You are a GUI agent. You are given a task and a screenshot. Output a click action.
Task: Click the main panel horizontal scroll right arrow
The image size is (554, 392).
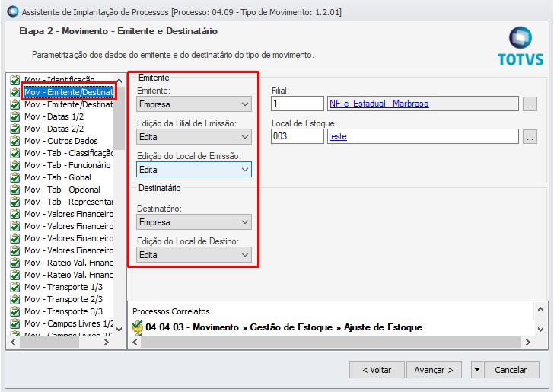pos(528,343)
